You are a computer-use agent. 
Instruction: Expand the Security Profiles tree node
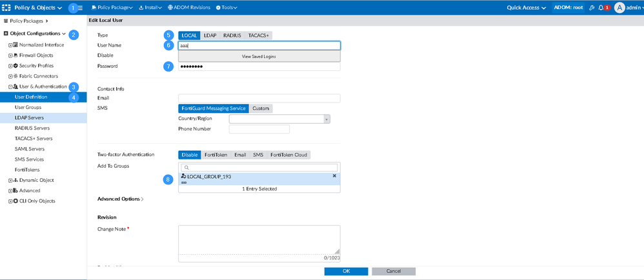coord(11,66)
